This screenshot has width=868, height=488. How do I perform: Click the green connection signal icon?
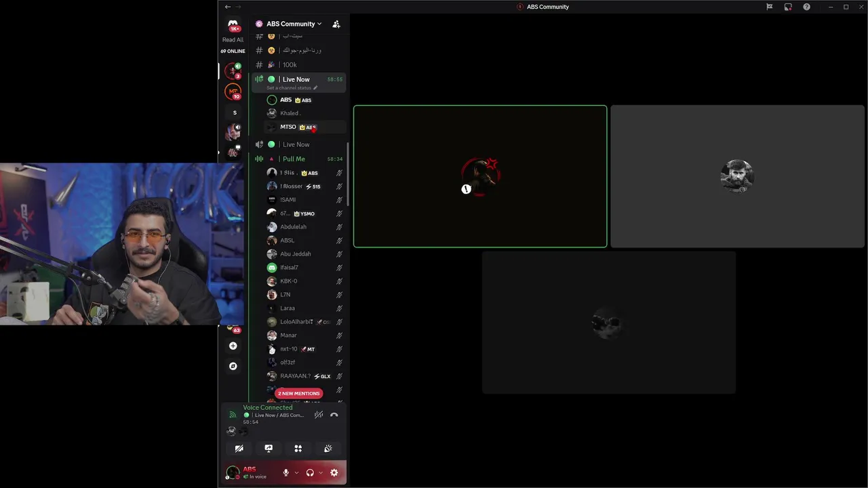pos(233,415)
